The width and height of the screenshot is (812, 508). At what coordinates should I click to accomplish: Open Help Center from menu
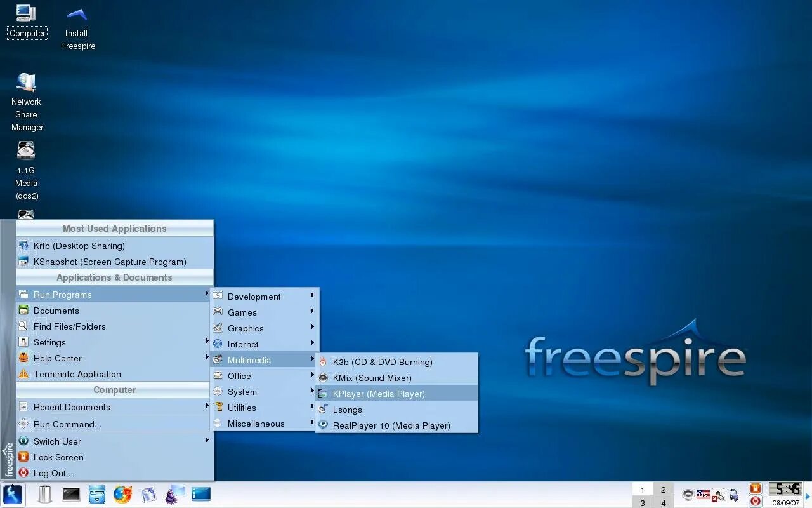(x=115, y=358)
